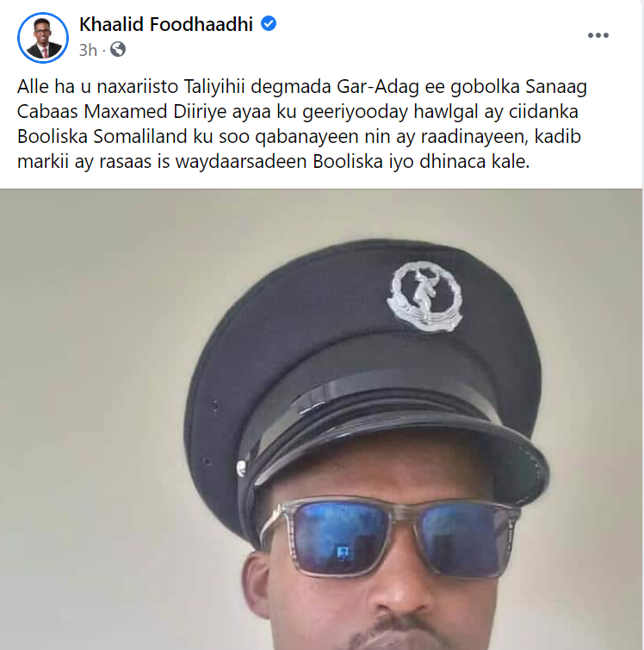644x650 pixels.
Task: Click the silver badge on the police cap
Action: pos(424,296)
